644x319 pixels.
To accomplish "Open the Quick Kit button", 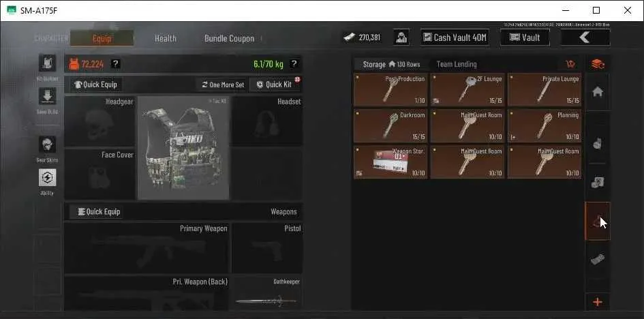I will click(x=275, y=85).
